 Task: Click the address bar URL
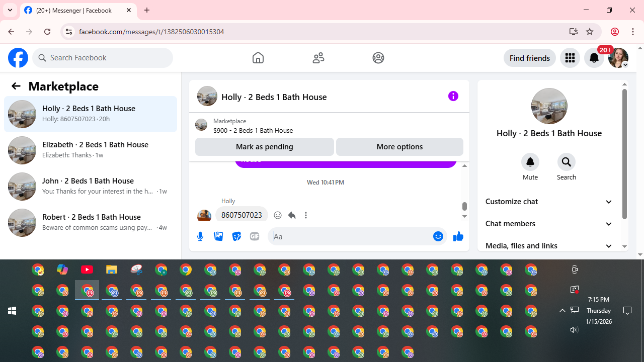[x=151, y=32]
